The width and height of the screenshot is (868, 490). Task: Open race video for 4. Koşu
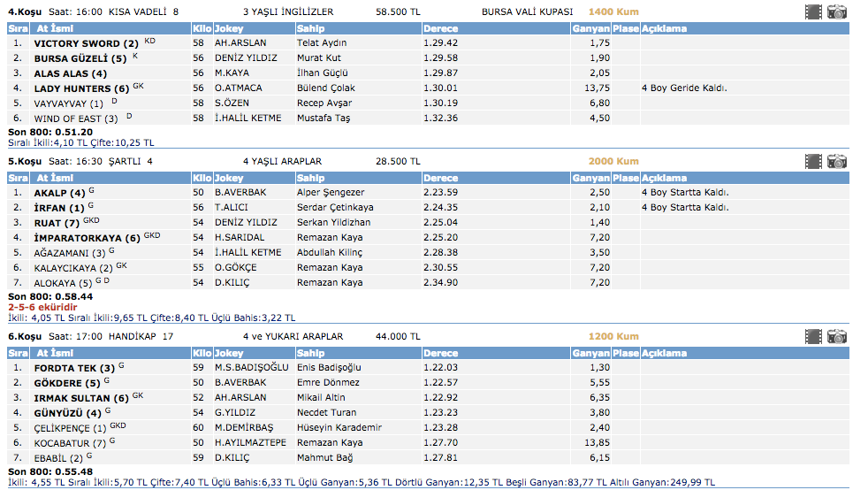(x=813, y=12)
